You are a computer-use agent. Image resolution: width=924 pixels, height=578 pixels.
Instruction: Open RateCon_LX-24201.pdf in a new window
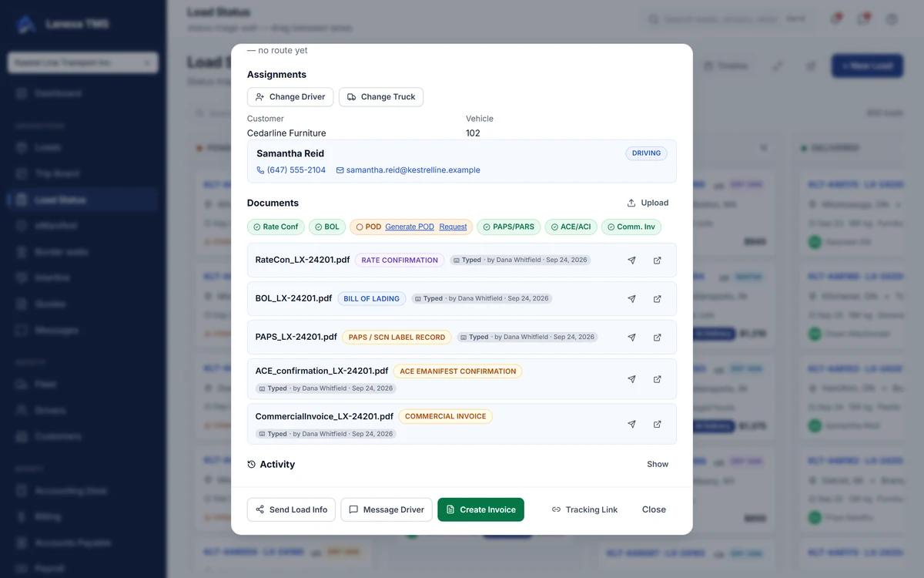(x=657, y=260)
